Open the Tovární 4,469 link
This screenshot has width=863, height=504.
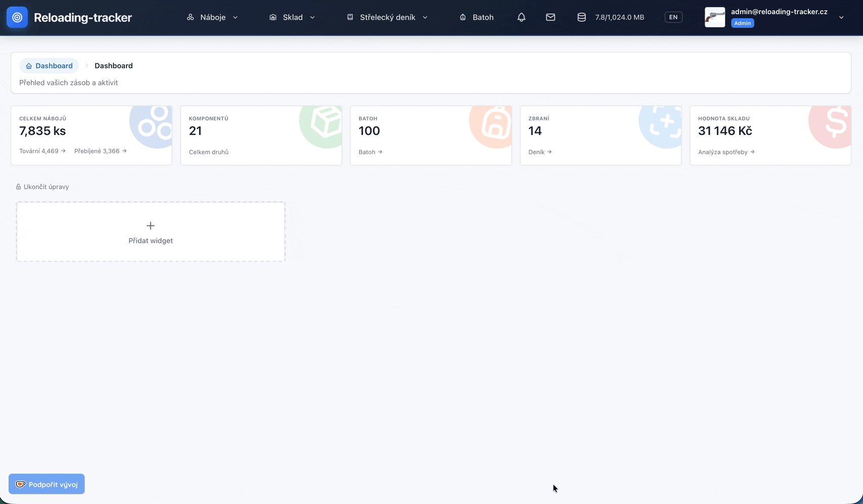(x=42, y=151)
